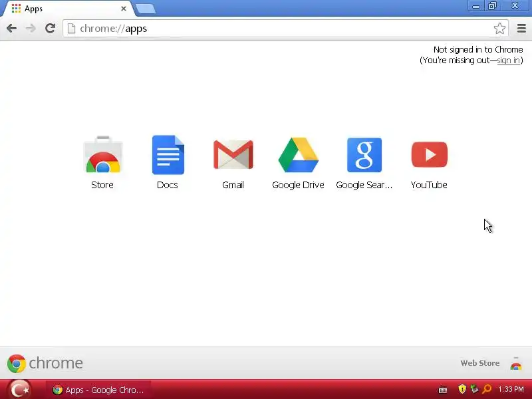Click the 1:33 PM clock
The width and height of the screenshot is (532, 399).
point(511,389)
